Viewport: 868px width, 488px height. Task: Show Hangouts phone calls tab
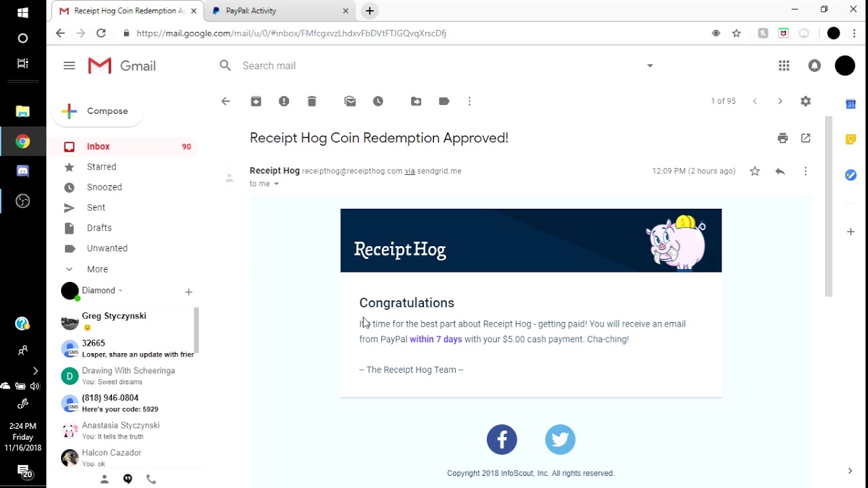point(151,479)
